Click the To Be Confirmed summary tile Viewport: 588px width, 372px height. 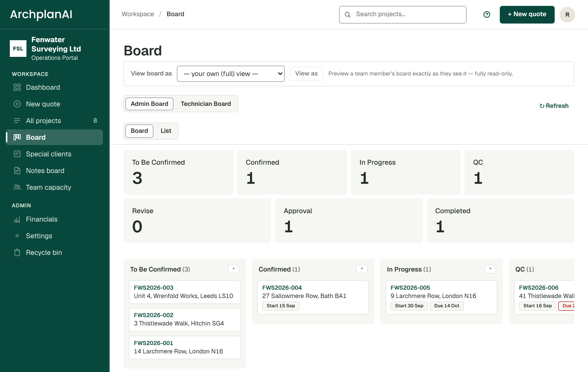(x=178, y=172)
